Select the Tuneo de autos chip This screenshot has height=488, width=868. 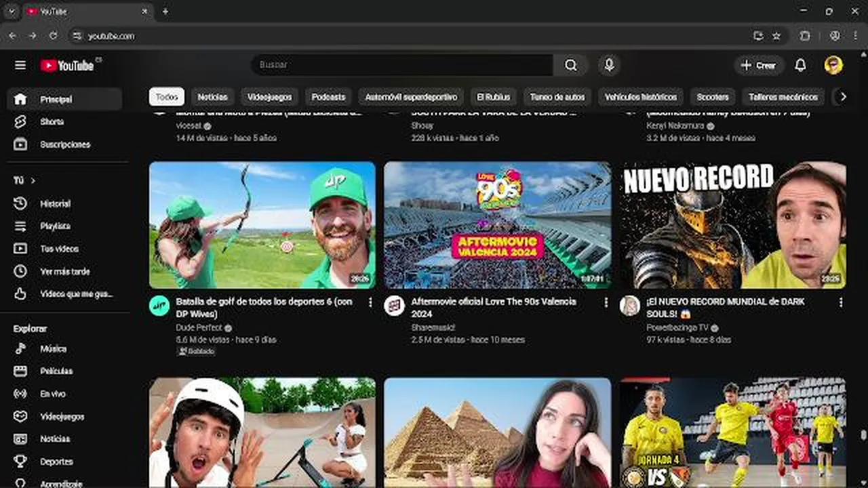557,97
